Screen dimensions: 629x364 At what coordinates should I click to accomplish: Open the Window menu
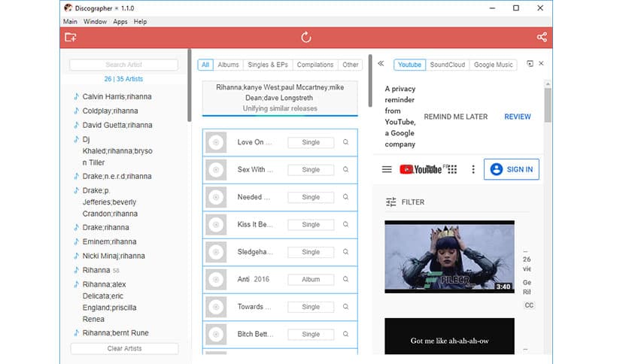[95, 22]
